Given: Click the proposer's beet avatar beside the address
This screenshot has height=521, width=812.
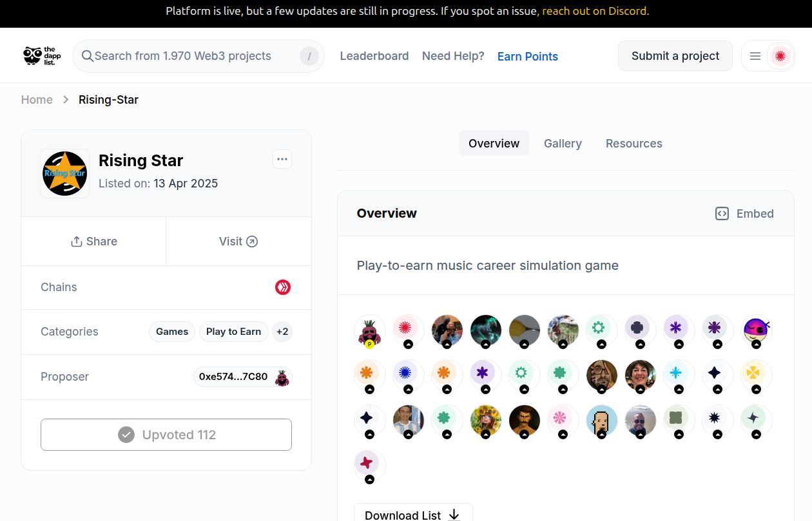Looking at the screenshot, I should point(282,377).
